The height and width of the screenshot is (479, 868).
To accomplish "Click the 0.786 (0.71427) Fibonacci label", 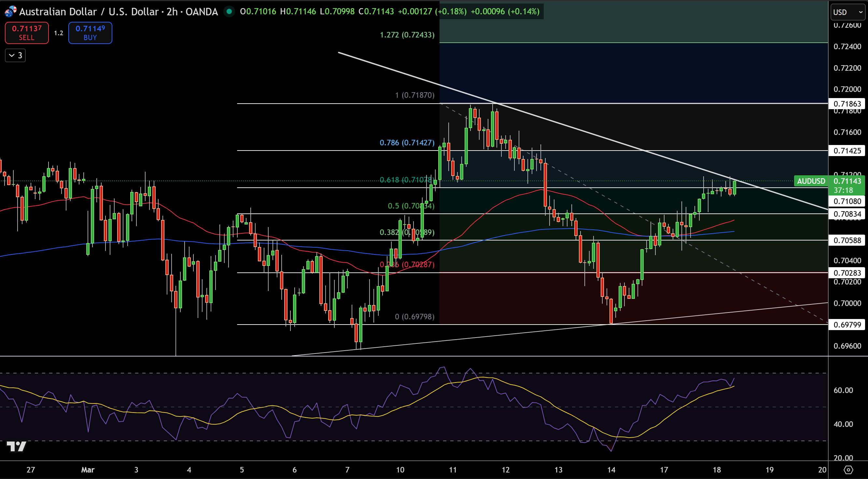I will [407, 143].
